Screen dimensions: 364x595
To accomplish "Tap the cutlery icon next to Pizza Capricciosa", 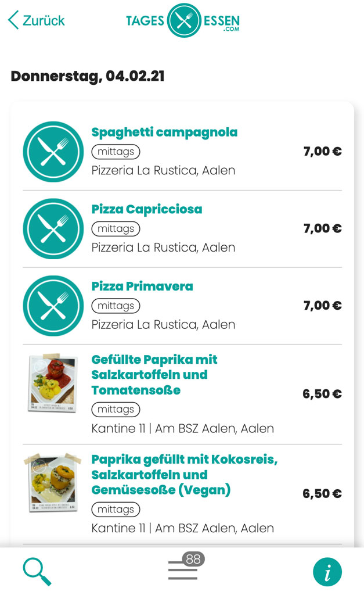I will [52, 229].
